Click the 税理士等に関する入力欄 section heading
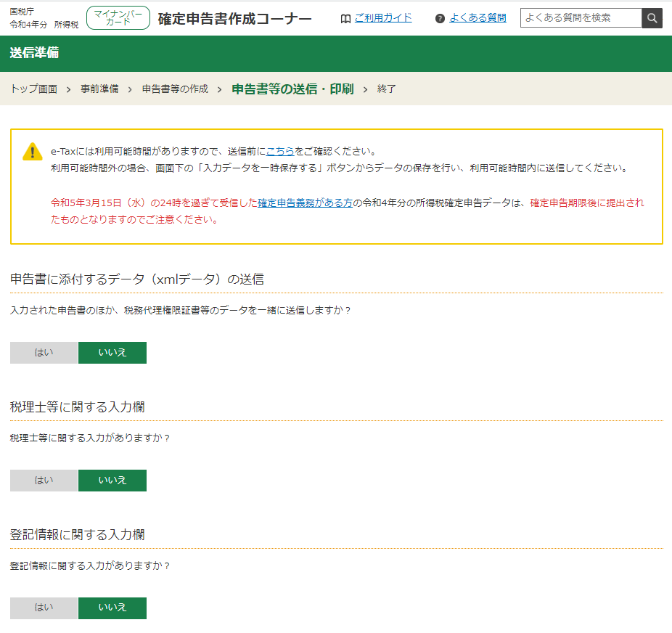Viewport: 672px width, 633px height. pos(78,407)
